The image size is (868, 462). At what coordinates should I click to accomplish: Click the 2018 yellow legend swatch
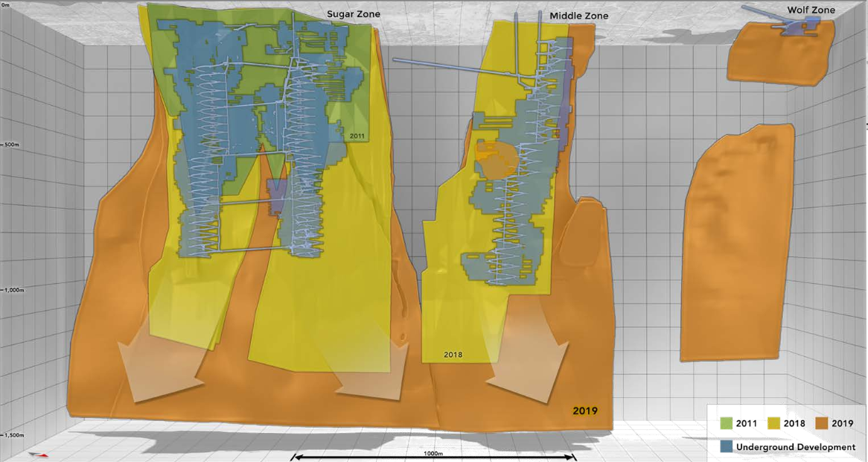click(774, 423)
